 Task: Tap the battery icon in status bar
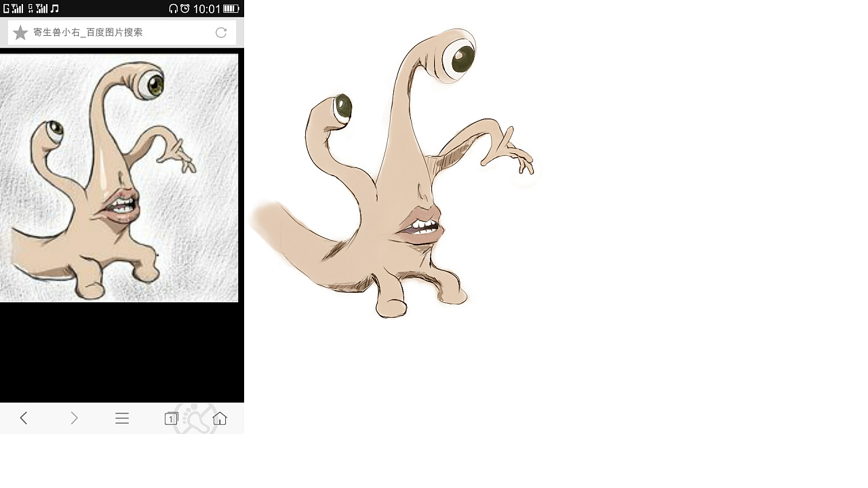pos(231,9)
